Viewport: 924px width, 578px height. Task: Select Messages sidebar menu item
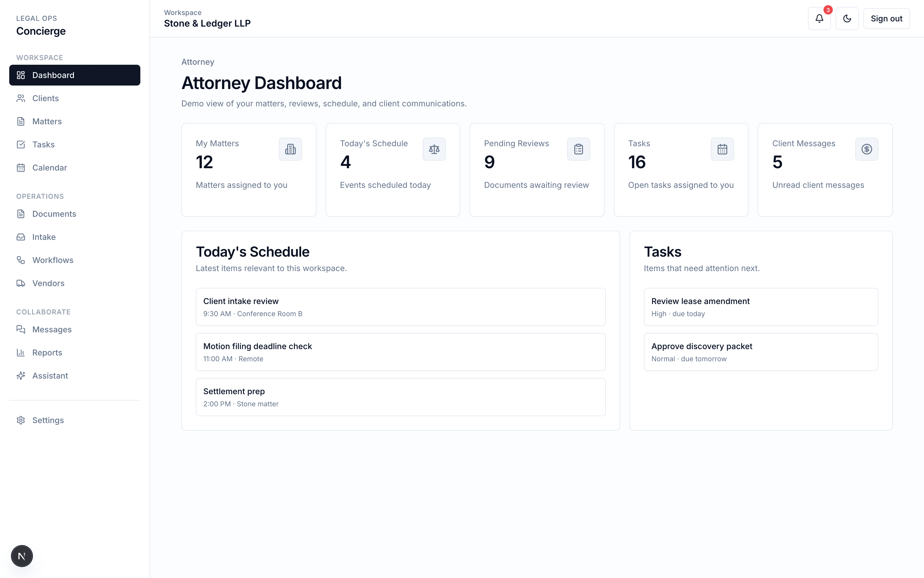tap(75, 329)
